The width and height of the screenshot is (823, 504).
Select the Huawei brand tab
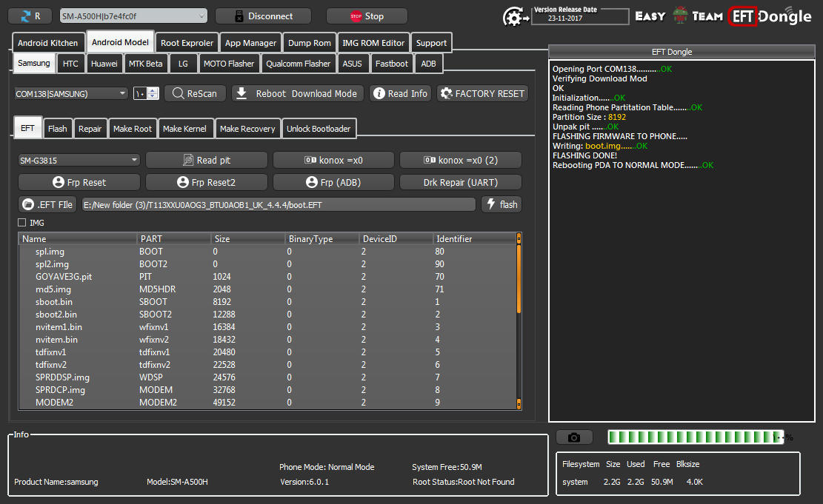[104, 64]
